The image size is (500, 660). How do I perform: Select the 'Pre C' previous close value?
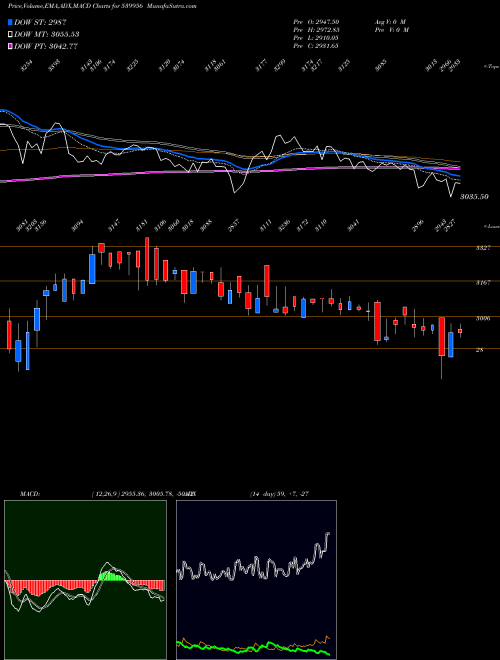[316, 46]
